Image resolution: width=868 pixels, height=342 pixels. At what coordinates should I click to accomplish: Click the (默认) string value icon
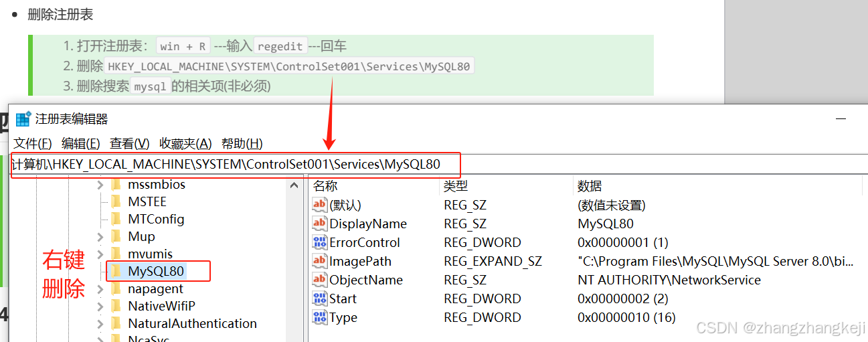coord(320,205)
